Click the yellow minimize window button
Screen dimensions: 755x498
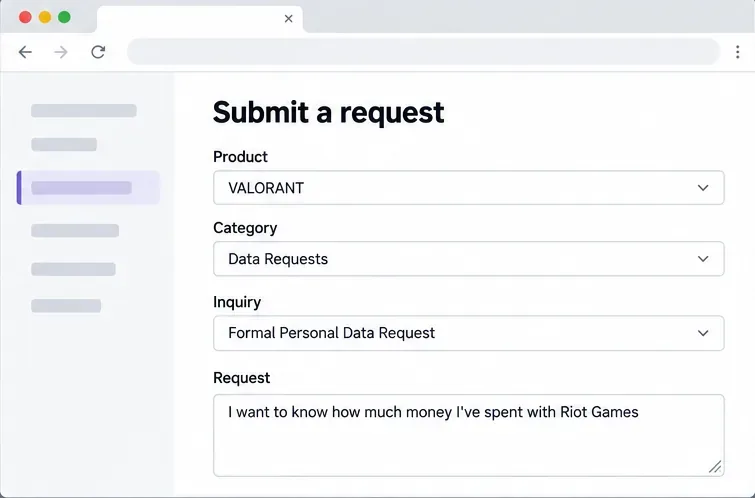(x=45, y=17)
